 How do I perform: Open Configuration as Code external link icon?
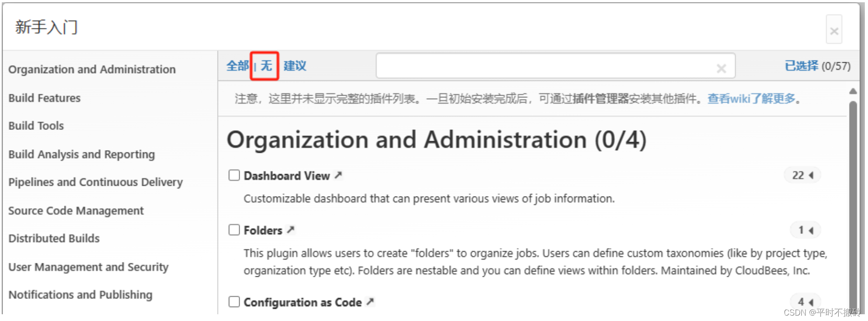pyautogui.click(x=370, y=302)
